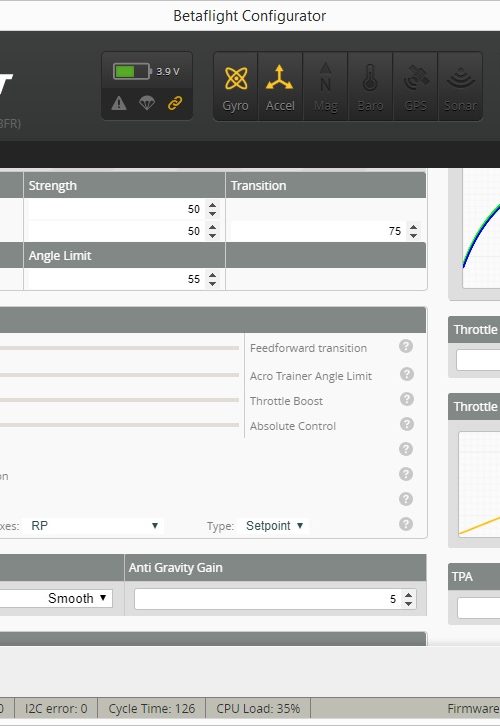Open help for Throttle Boost
Viewport: 500px width, 726px height.
pyautogui.click(x=406, y=399)
